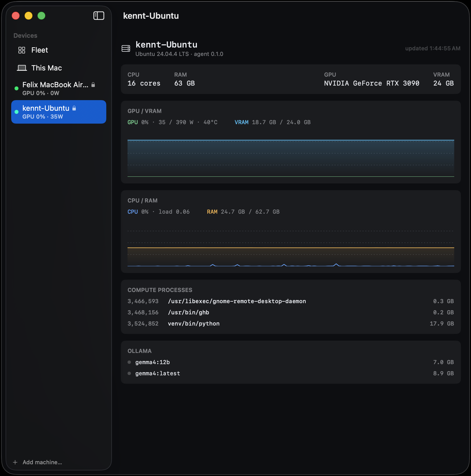
Task: Click the 8.9 GB model size
Action: pyautogui.click(x=444, y=373)
